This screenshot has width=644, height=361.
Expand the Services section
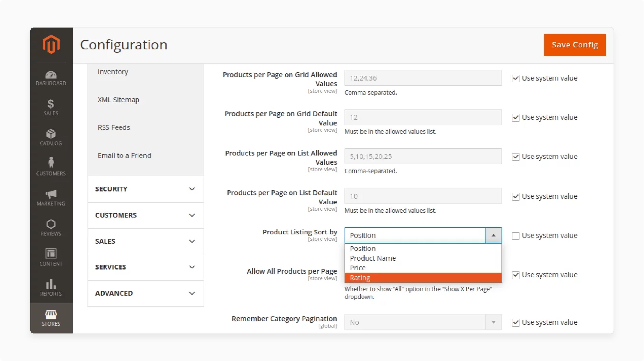point(146,267)
